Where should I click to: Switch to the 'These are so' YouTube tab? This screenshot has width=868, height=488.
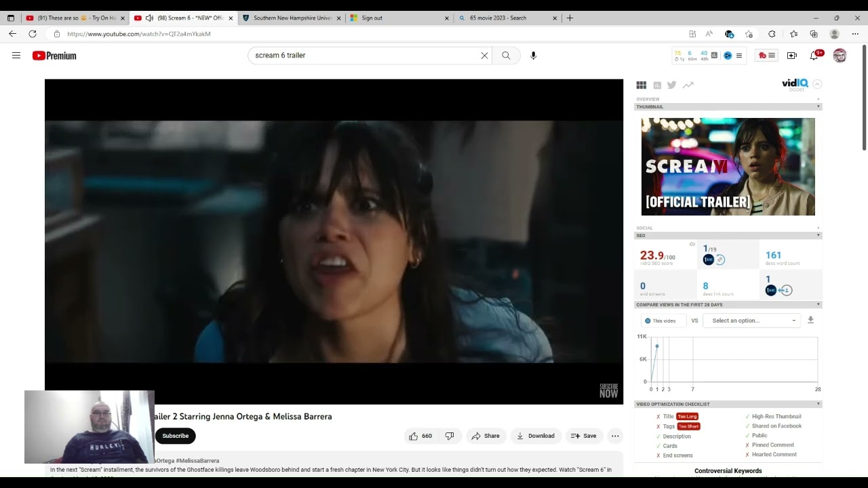pyautogui.click(x=73, y=18)
